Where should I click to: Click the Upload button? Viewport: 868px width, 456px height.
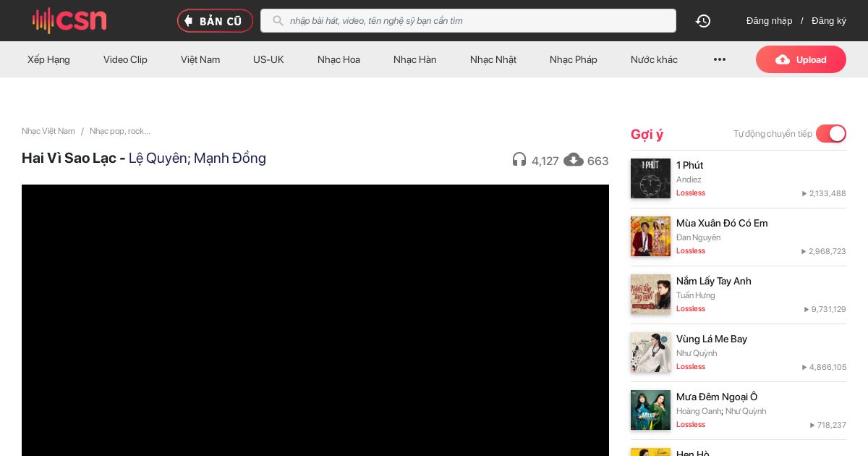pos(801,59)
